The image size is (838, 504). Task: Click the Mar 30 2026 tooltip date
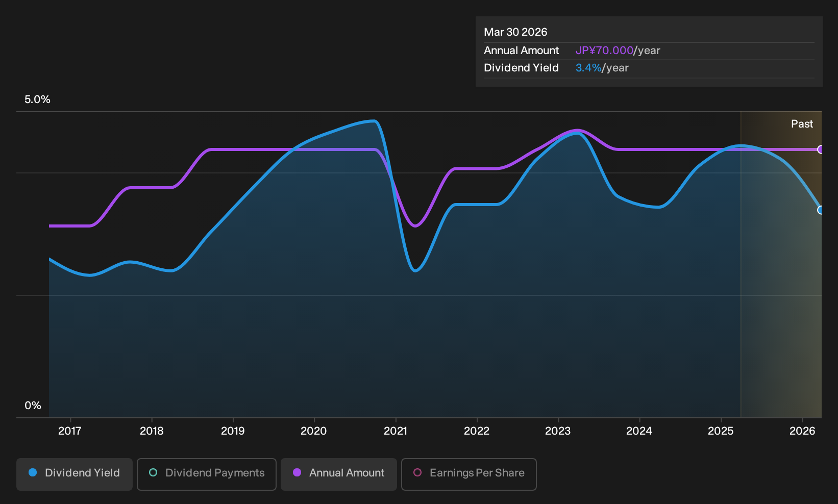515,32
